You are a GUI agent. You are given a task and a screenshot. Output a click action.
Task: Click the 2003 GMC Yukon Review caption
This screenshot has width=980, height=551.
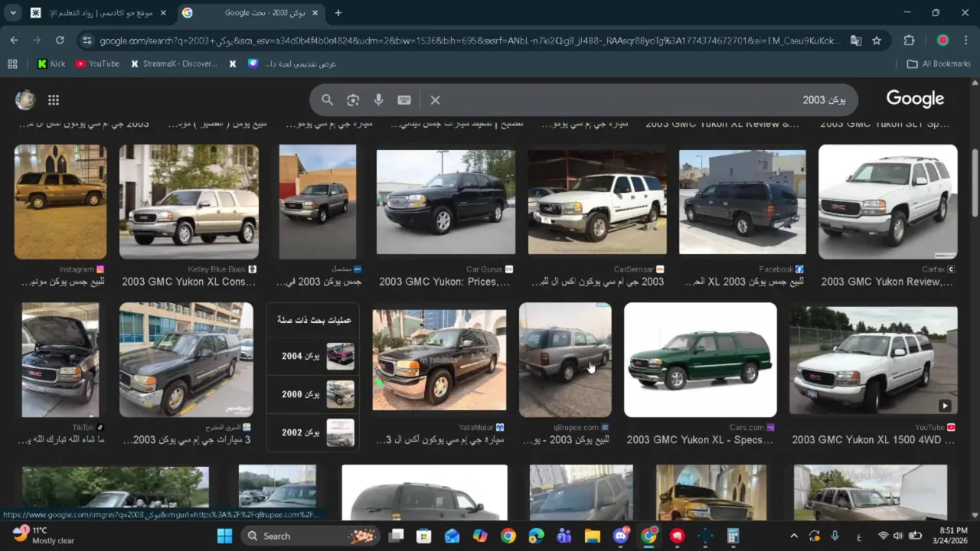point(887,282)
